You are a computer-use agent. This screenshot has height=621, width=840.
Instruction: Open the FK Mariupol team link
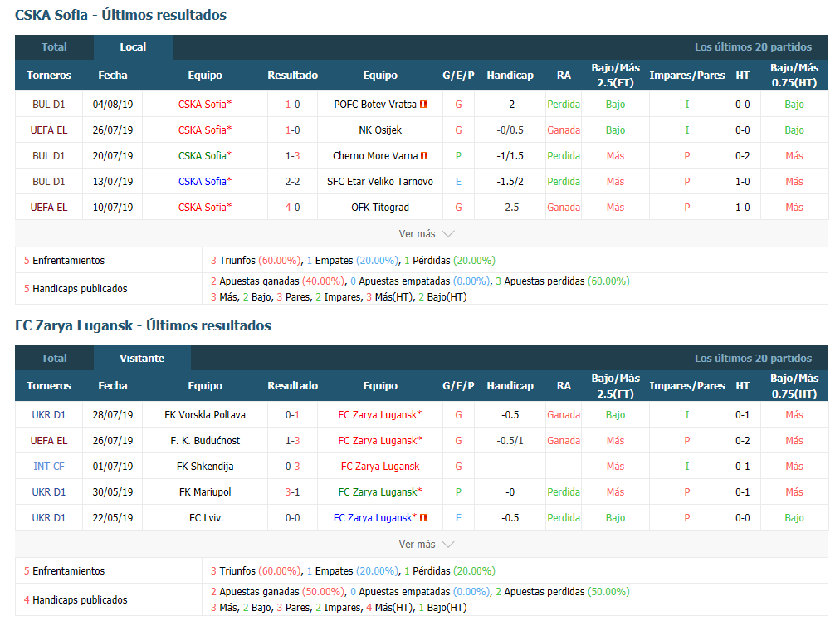(205, 491)
